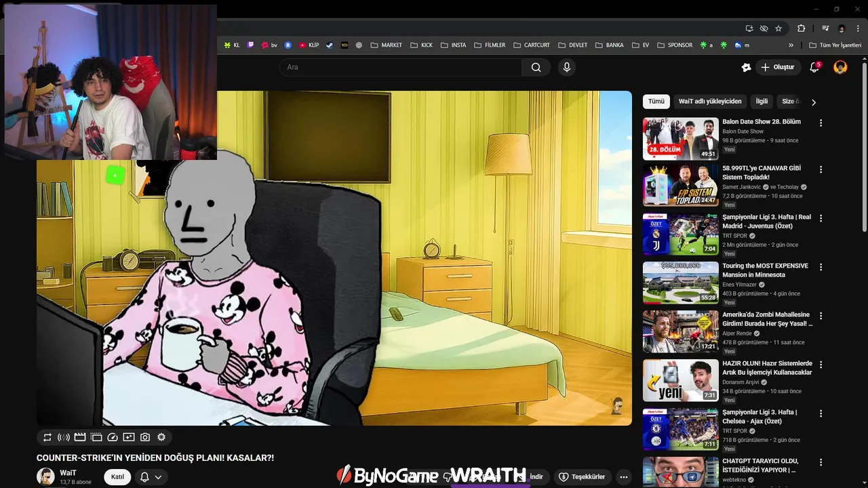Open the blue R bookmark icon
Image resolution: width=868 pixels, height=488 pixels.
click(x=288, y=45)
